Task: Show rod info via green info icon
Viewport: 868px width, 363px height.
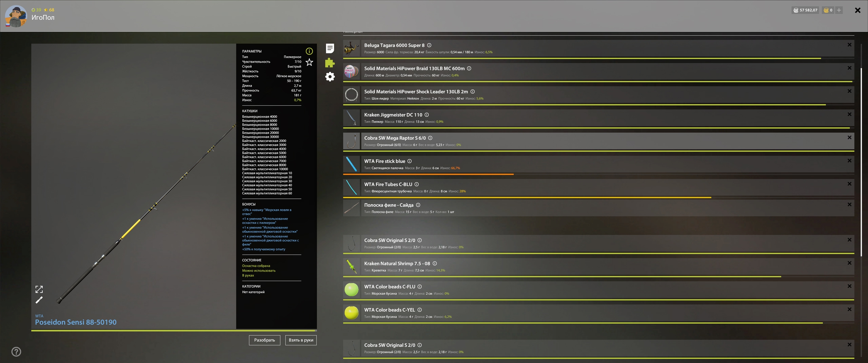Action: click(309, 51)
